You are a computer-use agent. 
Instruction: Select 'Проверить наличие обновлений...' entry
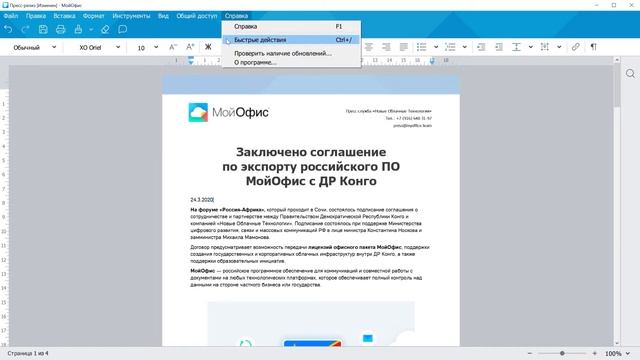(x=291, y=53)
